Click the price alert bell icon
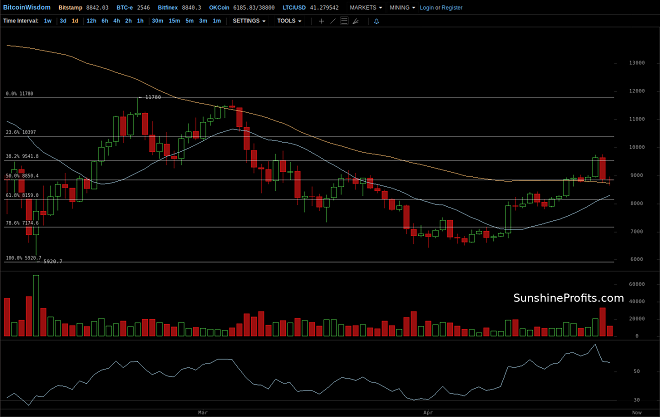The height and width of the screenshot is (417, 660). (376, 21)
